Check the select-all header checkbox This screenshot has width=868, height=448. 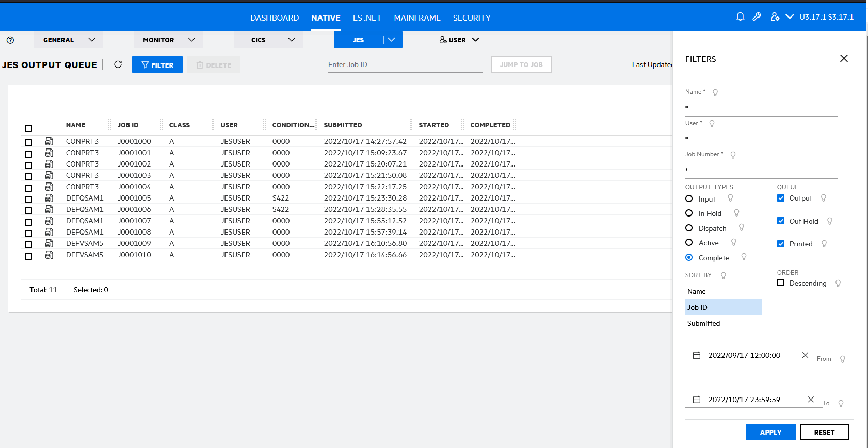coord(28,128)
